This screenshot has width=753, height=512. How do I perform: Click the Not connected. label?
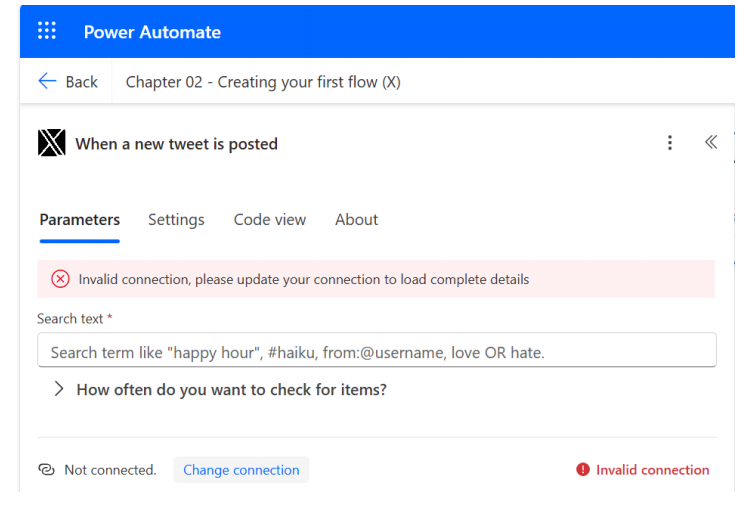[x=110, y=470]
